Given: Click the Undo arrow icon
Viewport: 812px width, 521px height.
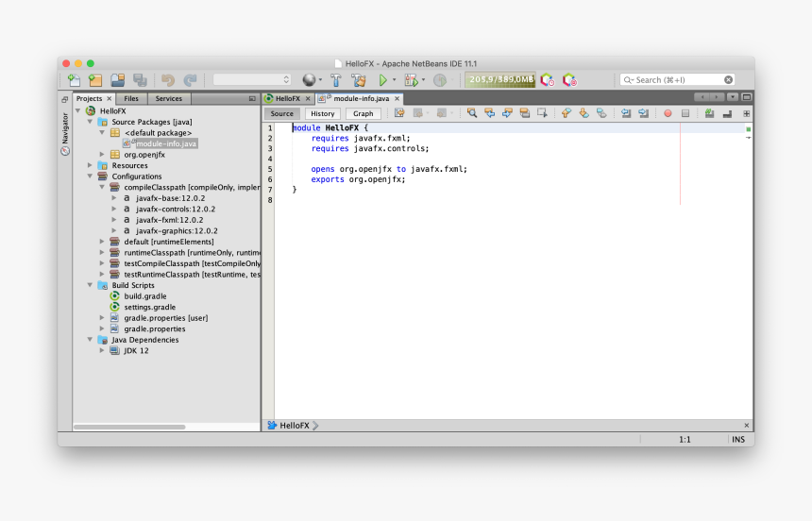Looking at the screenshot, I should click(168, 80).
